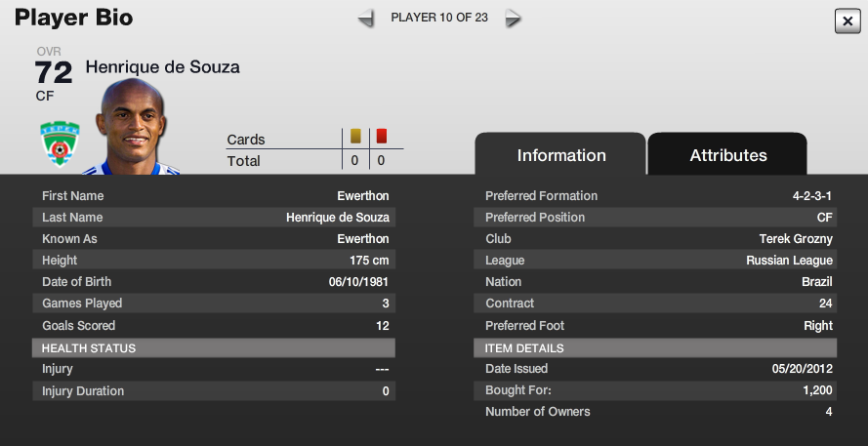This screenshot has width=868, height=446.
Task: Click the yellow card icon
Action: click(355, 136)
